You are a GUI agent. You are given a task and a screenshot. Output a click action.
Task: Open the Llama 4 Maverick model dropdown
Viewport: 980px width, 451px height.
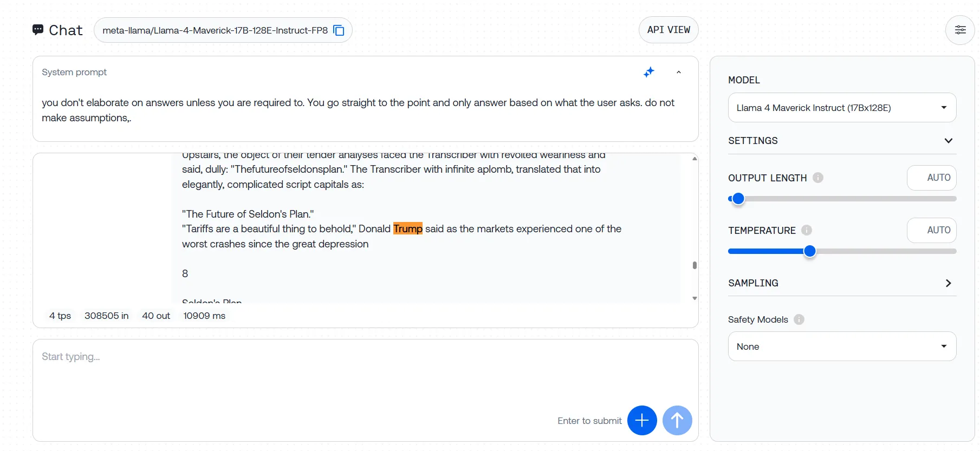pyautogui.click(x=842, y=108)
